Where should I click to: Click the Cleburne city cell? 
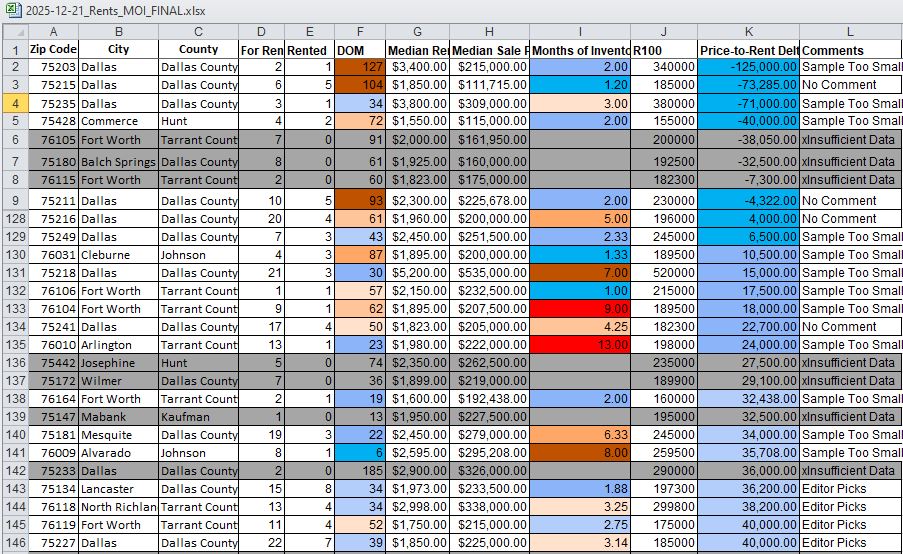click(x=118, y=255)
